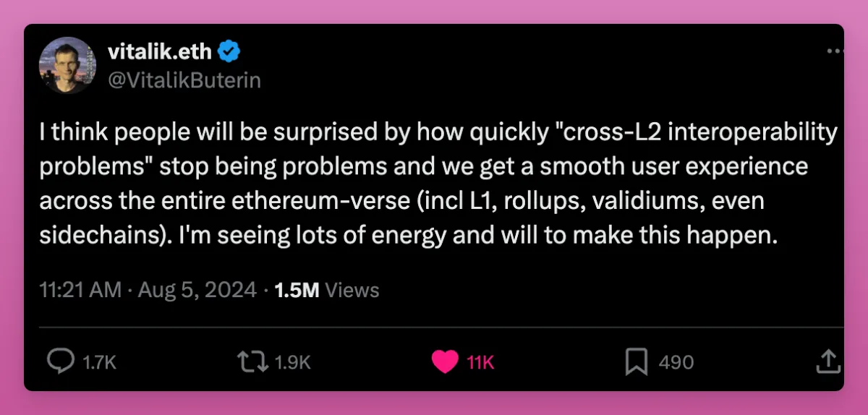Click the 490 bookmarks count
The image size is (868, 415).
(x=676, y=362)
